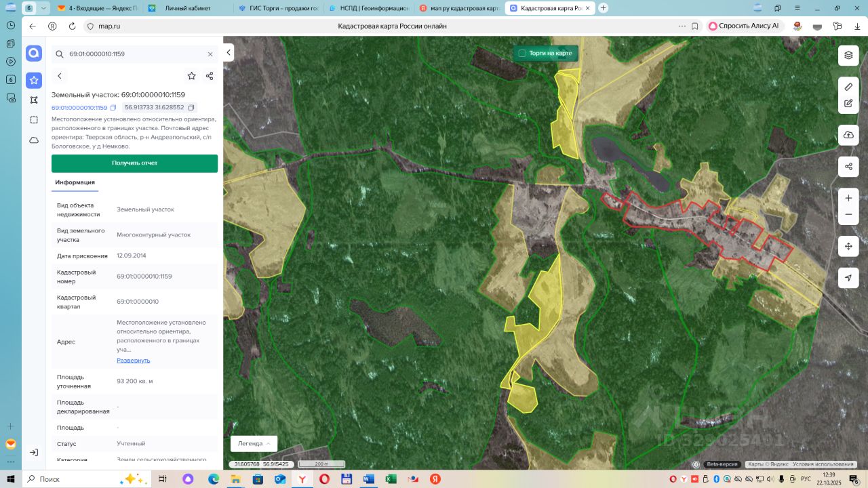This screenshot has width=868, height=488.
Task: Click the "93 200 кв. м" area value
Action: 135,381
